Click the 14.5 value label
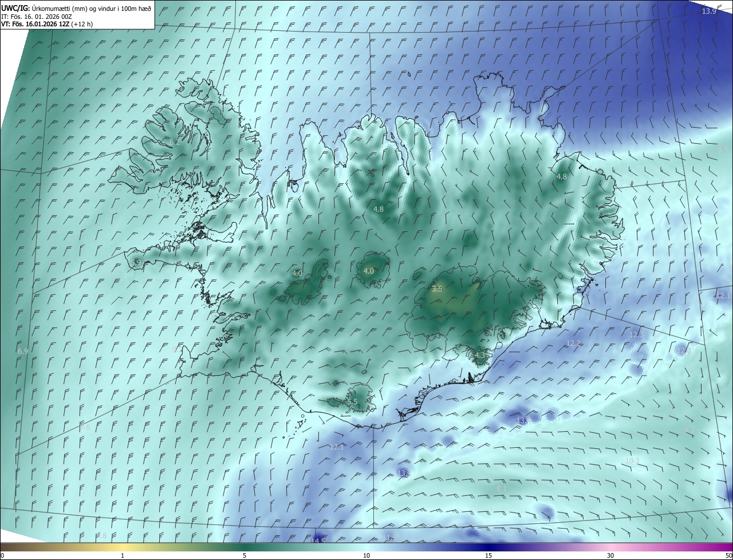The width and height of the screenshot is (733, 560). click(318, 541)
